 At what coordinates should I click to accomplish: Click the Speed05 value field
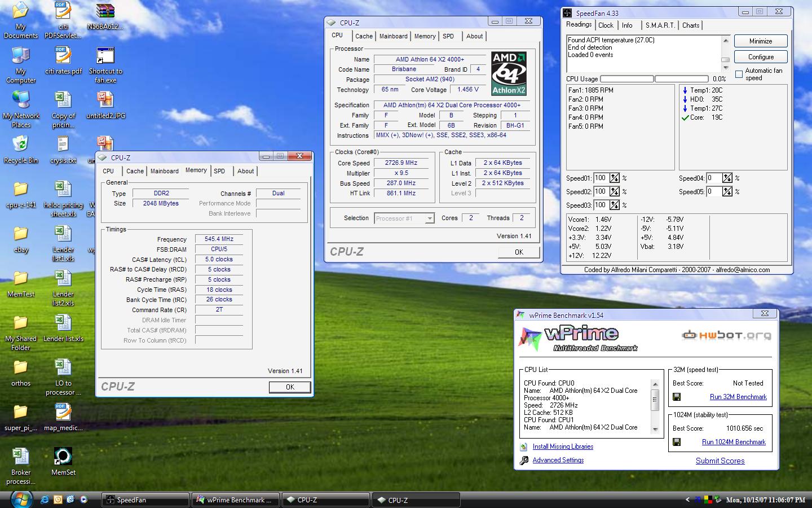click(713, 191)
